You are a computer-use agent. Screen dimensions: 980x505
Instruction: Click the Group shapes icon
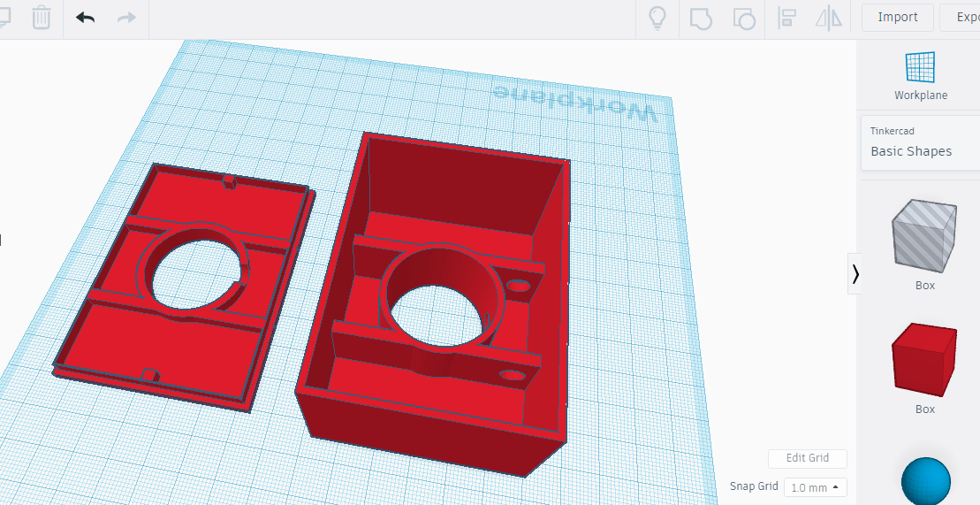[701, 19]
